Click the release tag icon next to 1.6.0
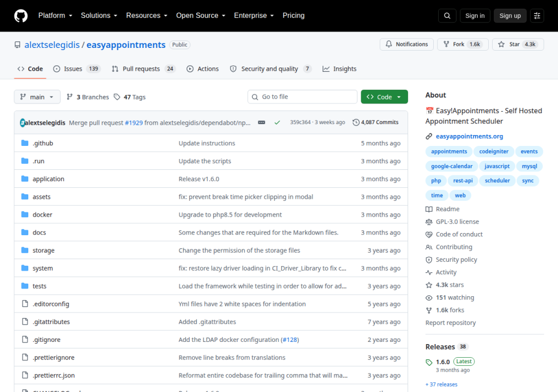Screen dimensions: 558x392 (429, 362)
